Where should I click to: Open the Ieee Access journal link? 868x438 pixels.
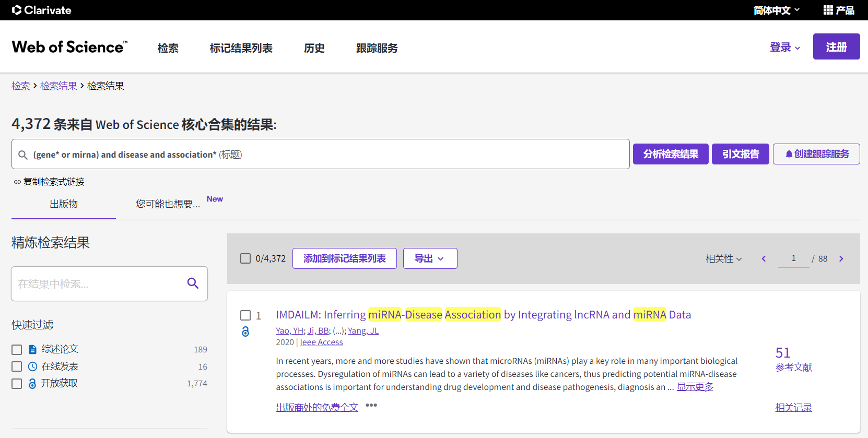321,342
